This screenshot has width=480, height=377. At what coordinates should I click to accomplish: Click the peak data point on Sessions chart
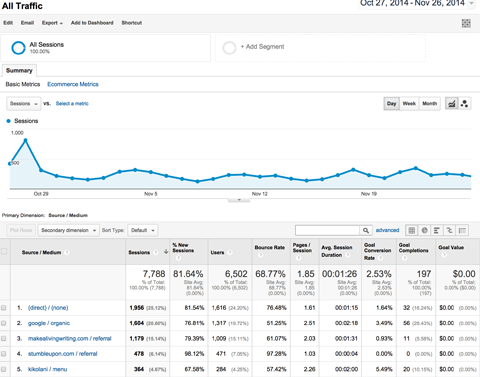tap(25, 140)
